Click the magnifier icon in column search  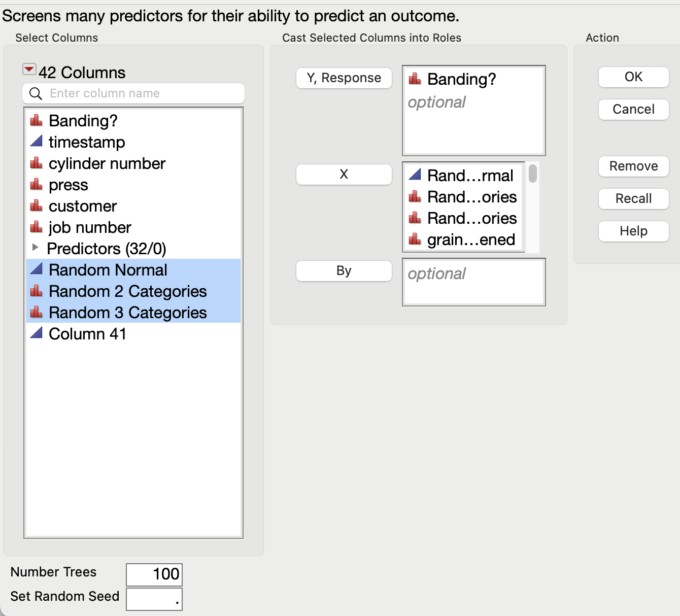coord(36,93)
